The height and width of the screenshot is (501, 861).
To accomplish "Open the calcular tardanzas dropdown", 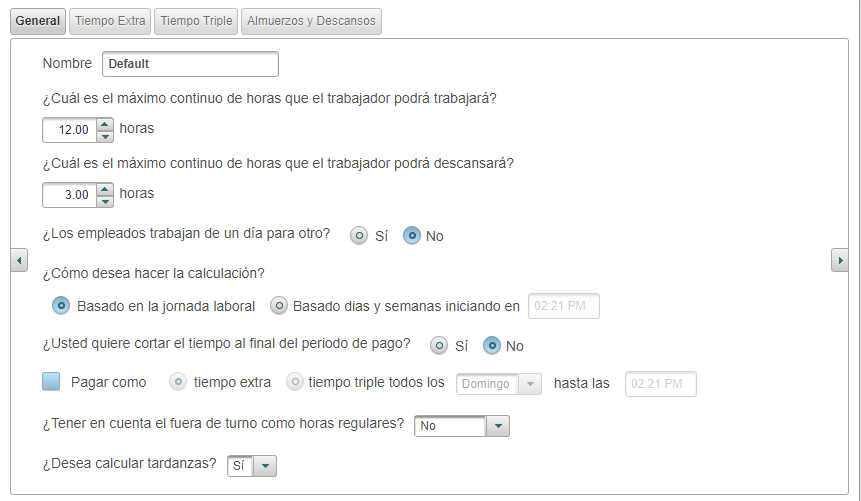I will pos(264,466).
